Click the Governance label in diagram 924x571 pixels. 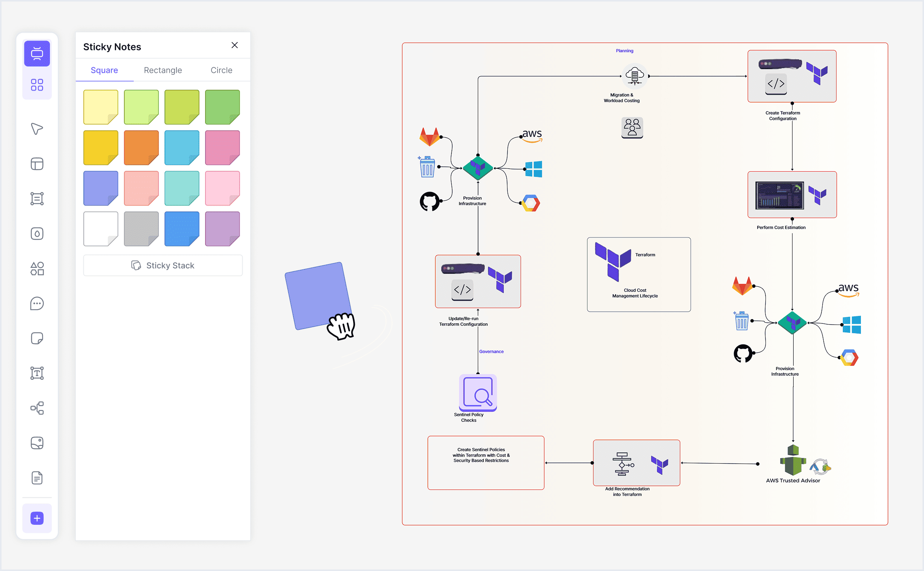coord(491,352)
